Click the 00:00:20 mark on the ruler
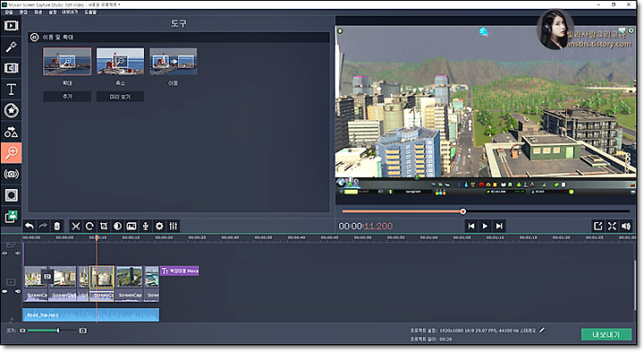Screen dimensions: 644x352 164,237
